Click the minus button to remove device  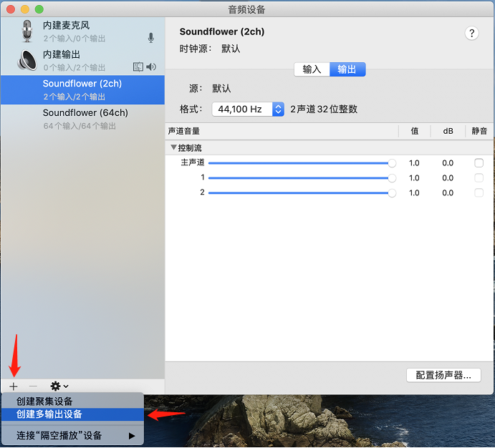[33, 386]
